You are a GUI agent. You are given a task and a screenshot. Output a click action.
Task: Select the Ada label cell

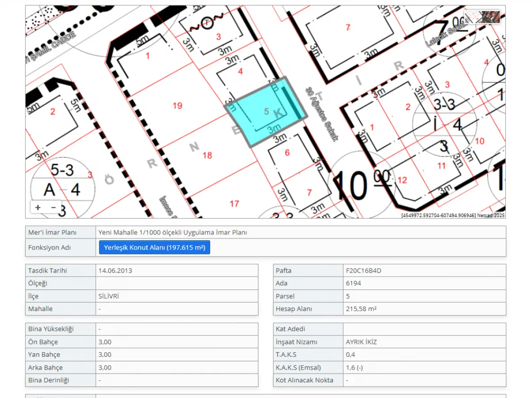tap(308, 283)
